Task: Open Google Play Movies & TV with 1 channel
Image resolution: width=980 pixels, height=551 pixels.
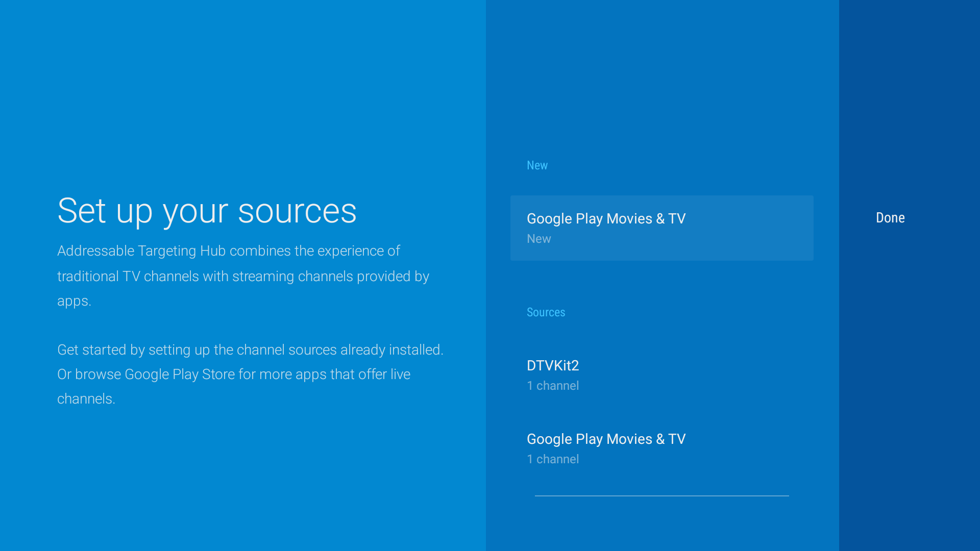Action: (661, 448)
